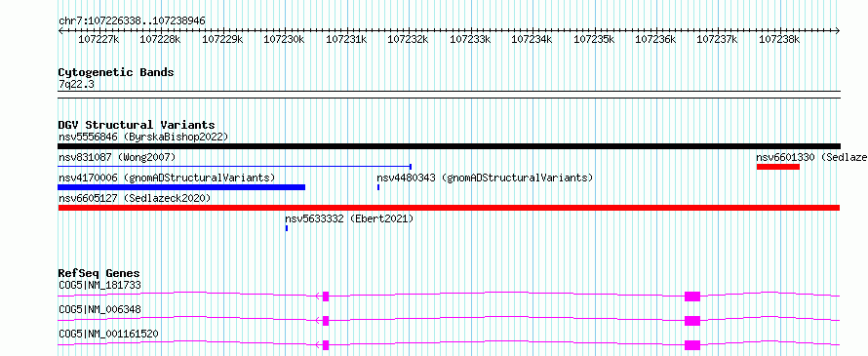
Task: Click the 107231k ruler tick label
Action: click(346, 39)
